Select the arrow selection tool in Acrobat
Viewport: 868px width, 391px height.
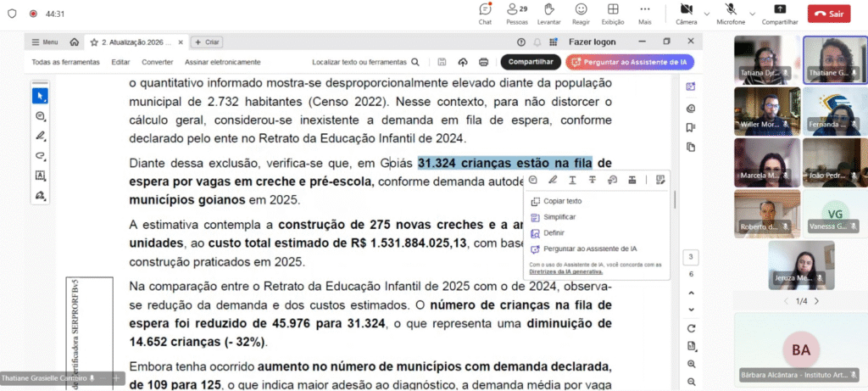[x=40, y=95]
